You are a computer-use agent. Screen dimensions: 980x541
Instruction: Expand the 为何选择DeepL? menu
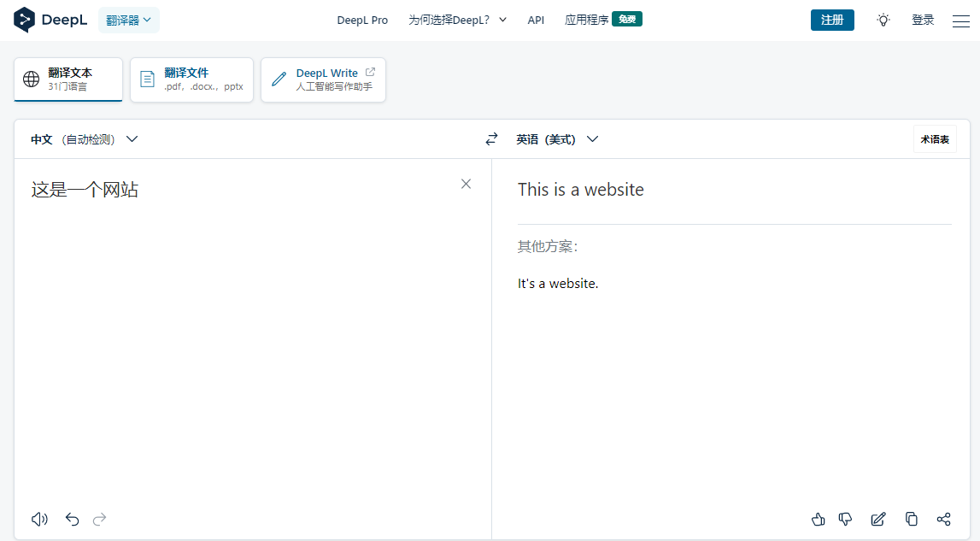coord(457,20)
